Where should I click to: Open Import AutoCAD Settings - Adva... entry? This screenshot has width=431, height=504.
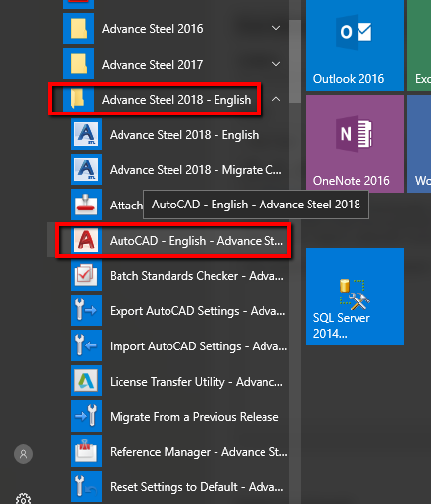(x=199, y=346)
